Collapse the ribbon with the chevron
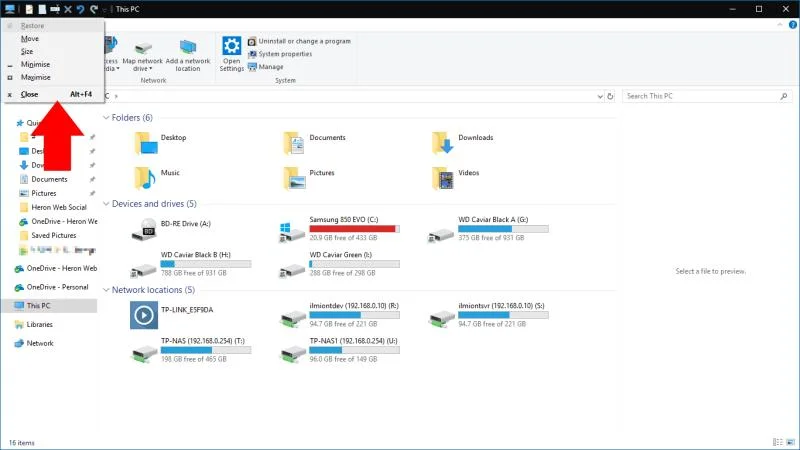 [x=780, y=24]
